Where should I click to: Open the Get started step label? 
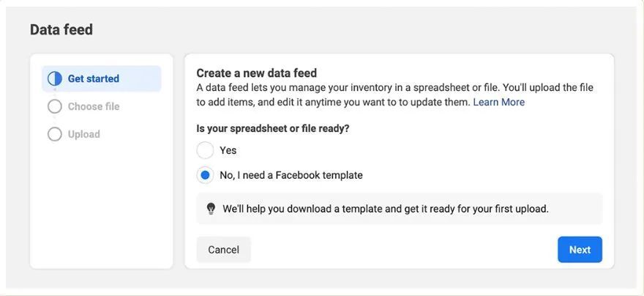(94, 78)
